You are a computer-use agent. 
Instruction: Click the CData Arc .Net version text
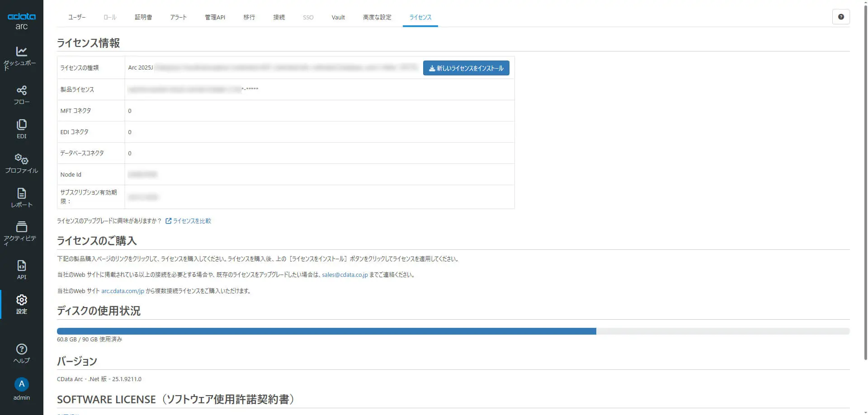[99, 379]
